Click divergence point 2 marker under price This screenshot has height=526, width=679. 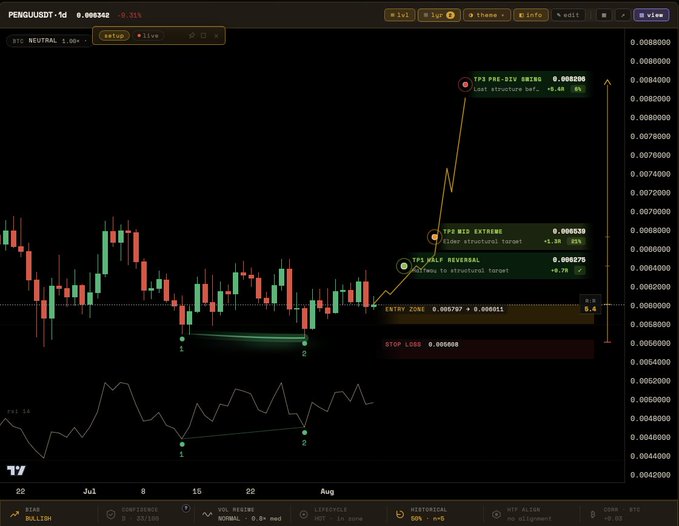[x=304, y=343]
